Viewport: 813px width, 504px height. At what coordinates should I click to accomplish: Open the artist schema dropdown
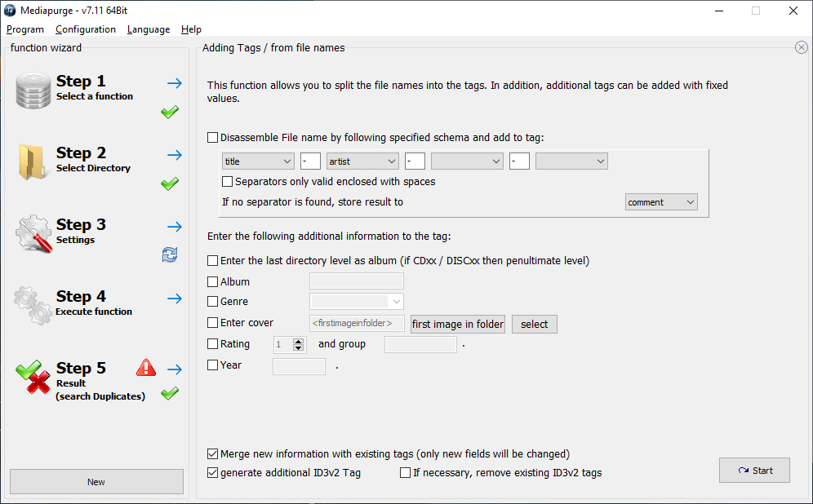pyautogui.click(x=362, y=161)
